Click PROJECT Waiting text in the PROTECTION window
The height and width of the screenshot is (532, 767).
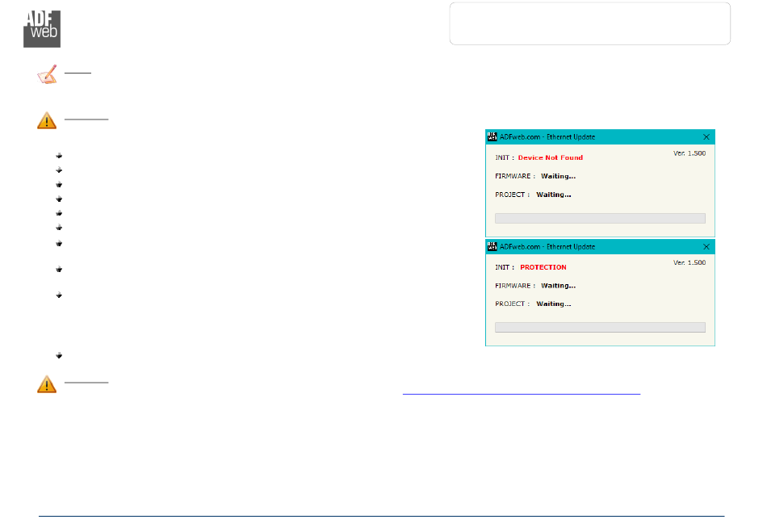point(553,304)
